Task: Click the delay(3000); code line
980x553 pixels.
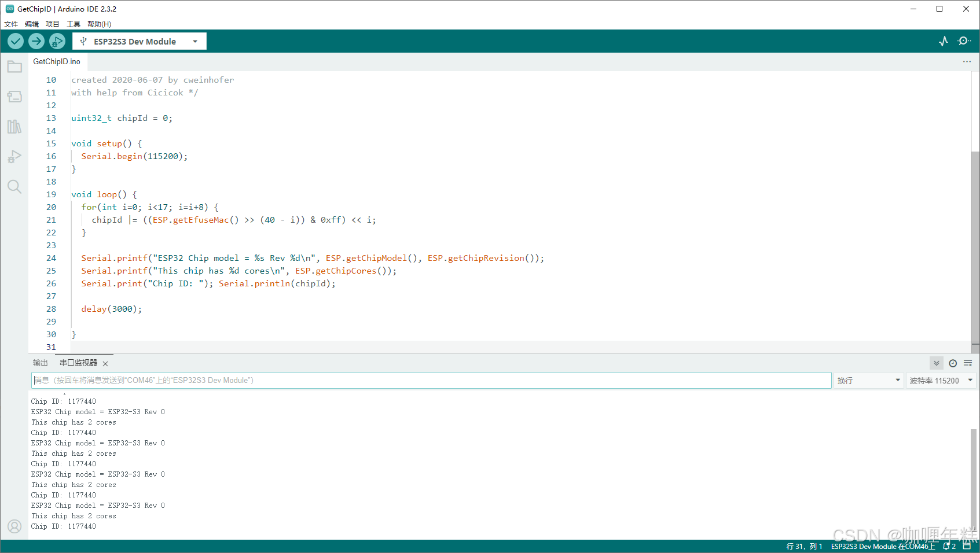Action: (x=111, y=309)
